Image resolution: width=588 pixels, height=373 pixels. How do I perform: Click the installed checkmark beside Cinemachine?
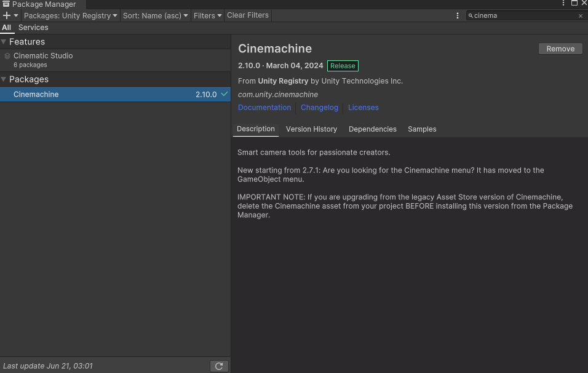click(x=224, y=94)
